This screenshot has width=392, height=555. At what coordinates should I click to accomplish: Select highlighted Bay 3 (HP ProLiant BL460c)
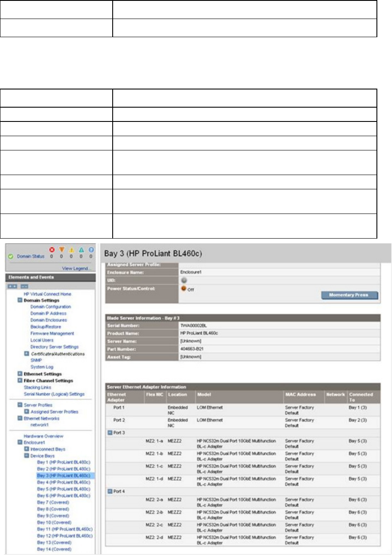(x=63, y=475)
